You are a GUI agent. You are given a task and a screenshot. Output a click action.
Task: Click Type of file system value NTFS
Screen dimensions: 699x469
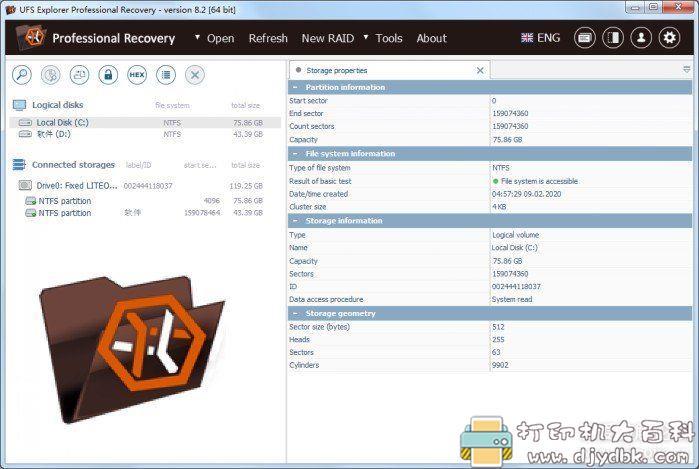point(500,168)
